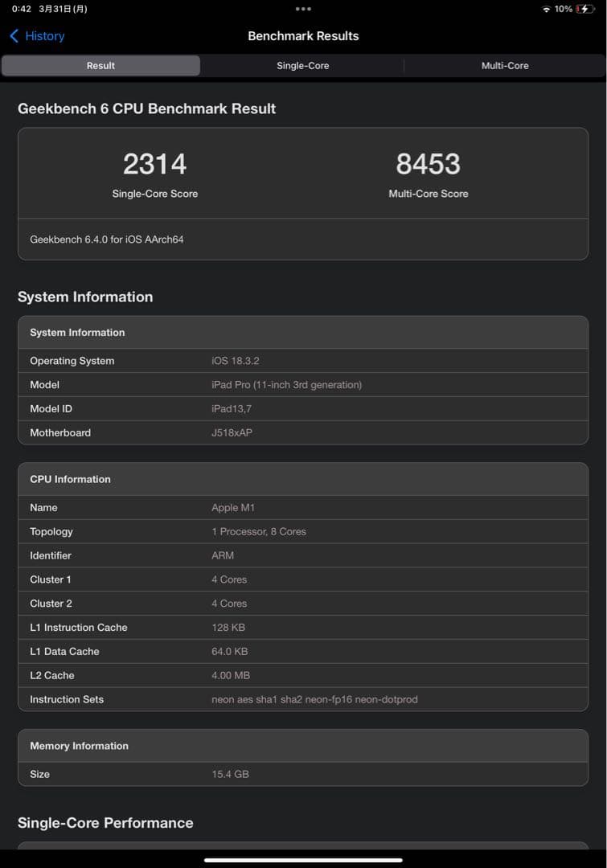The width and height of the screenshot is (607, 868).
Task: Tap the memory Size row label
Action: click(40, 774)
